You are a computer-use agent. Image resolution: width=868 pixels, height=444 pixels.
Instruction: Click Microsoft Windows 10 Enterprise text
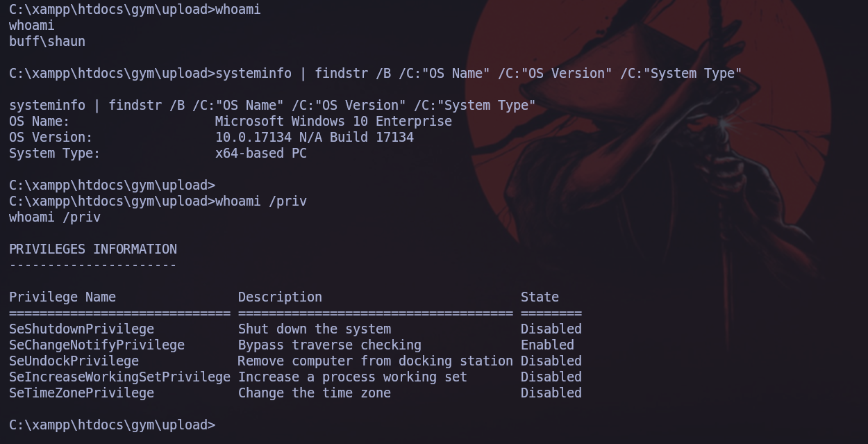point(333,122)
